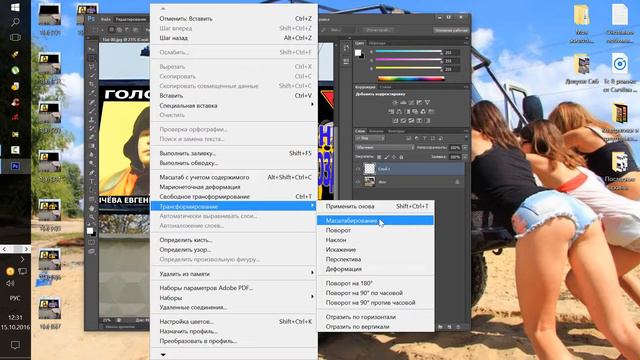Choose Масштабирование from the transform submenu

[x=375, y=220]
